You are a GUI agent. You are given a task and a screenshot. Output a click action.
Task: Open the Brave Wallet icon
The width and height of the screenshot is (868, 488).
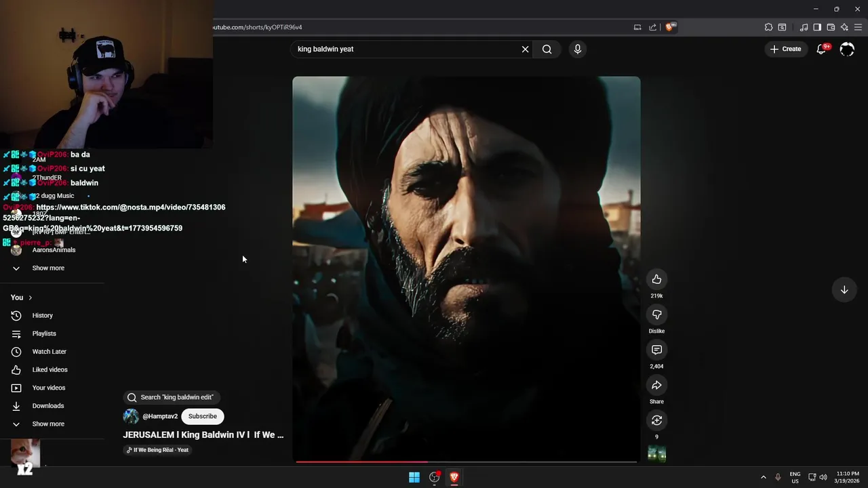pyautogui.click(x=831, y=27)
